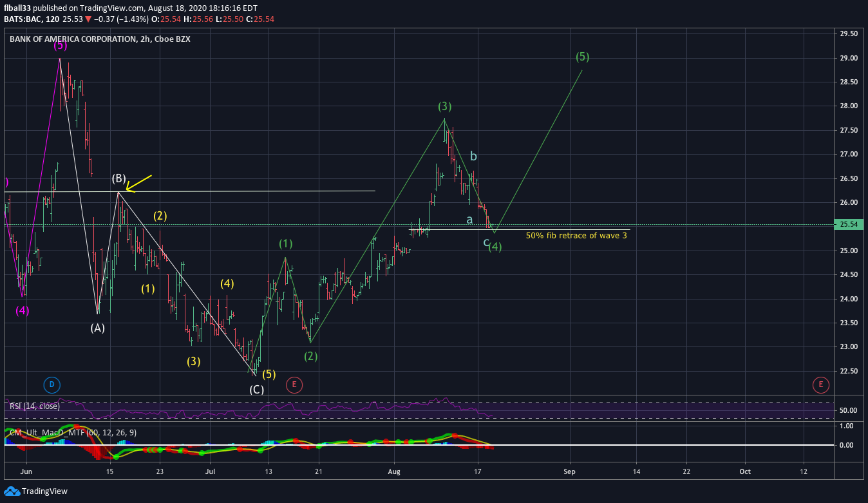Click the "BATS:BAC, 120" symbol text in the header
This screenshot has height=503, width=868.
point(32,19)
